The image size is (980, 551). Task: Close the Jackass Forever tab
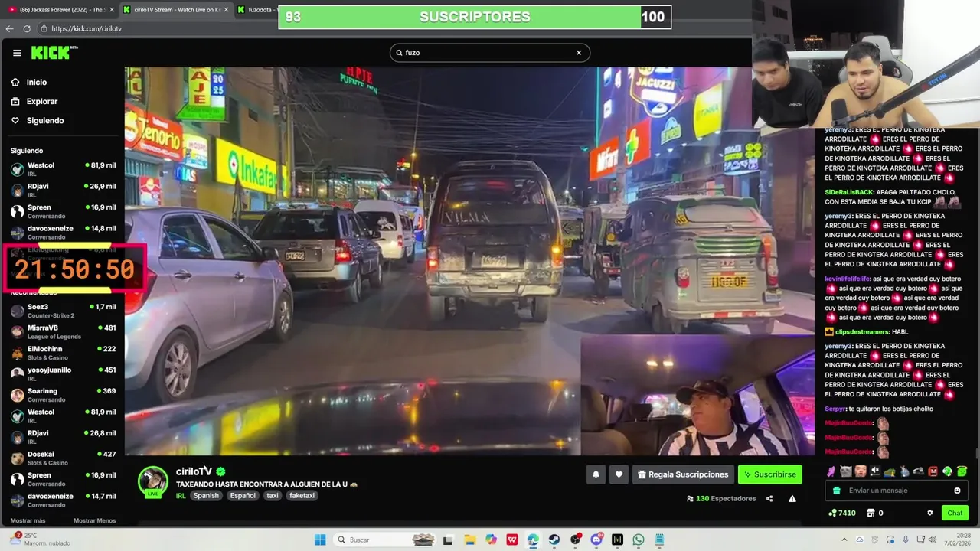tap(112, 10)
